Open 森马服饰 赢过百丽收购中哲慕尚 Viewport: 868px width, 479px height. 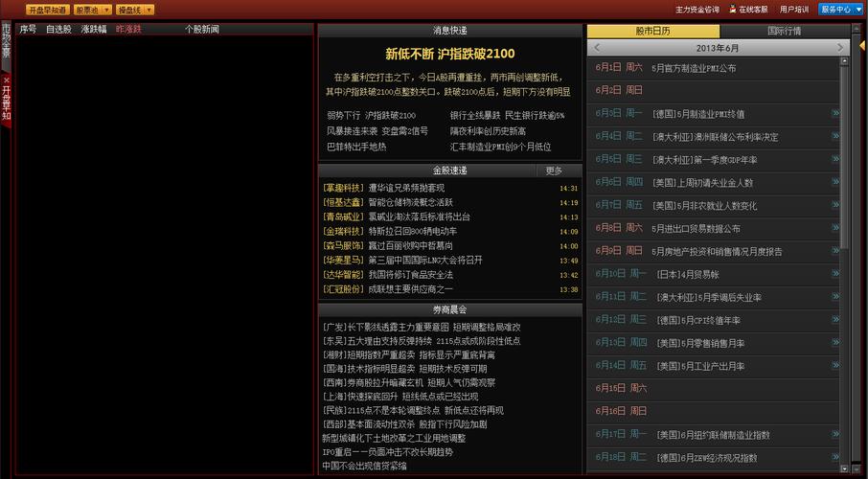(388, 246)
